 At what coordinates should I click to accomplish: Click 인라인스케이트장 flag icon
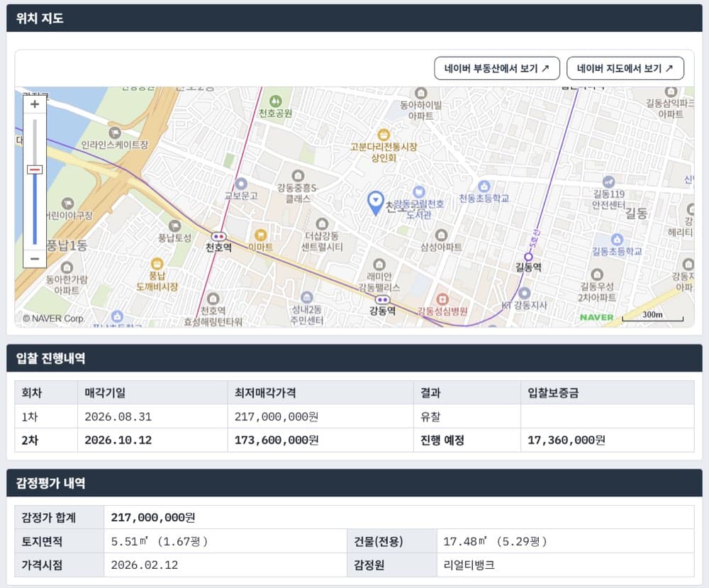coord(115,133)
